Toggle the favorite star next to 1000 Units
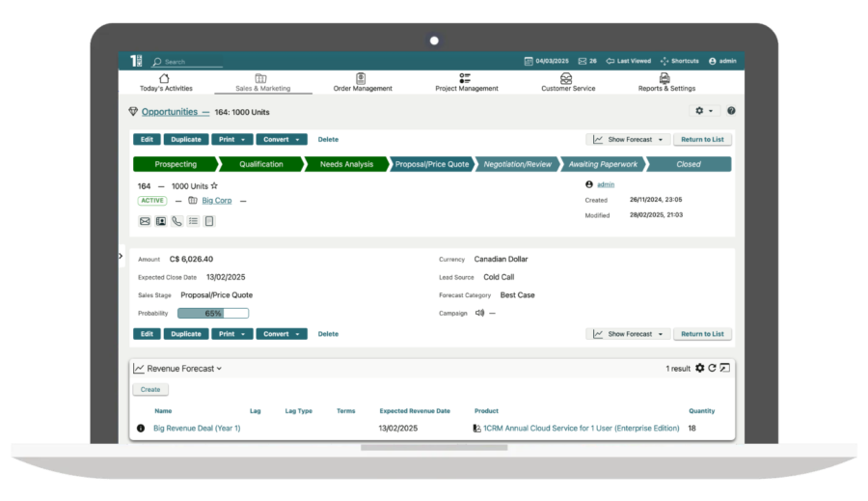The width and height of the screenshot is (868, 501). [214, 186]
